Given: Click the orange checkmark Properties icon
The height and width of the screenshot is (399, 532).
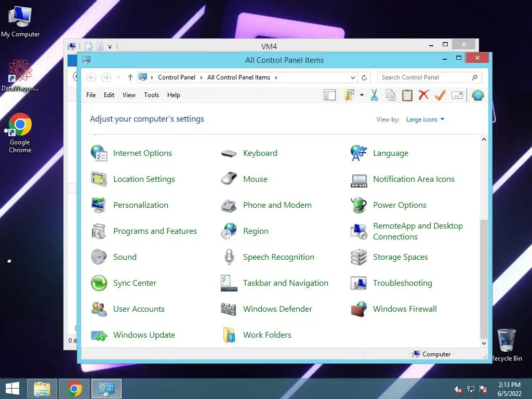Looking at the screenshot, I should coord(440,95).
